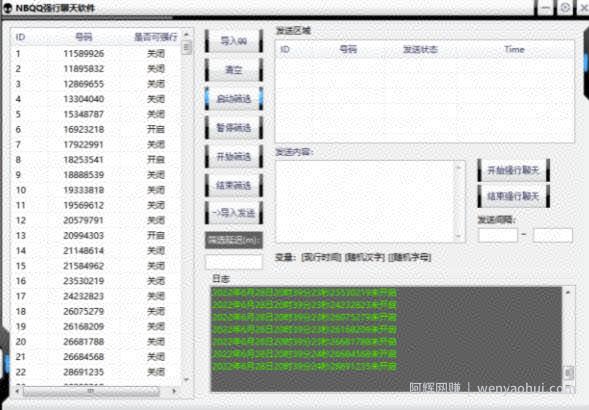Image resolution: width=589 pixels, height=410 pixels.
Task: Select number 12869655 in the list
Action: 83,84
